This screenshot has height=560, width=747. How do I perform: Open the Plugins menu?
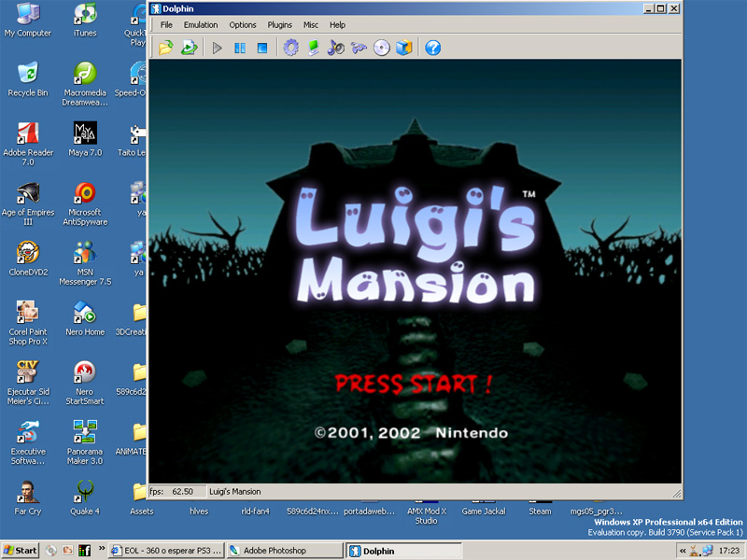[279, 25]
